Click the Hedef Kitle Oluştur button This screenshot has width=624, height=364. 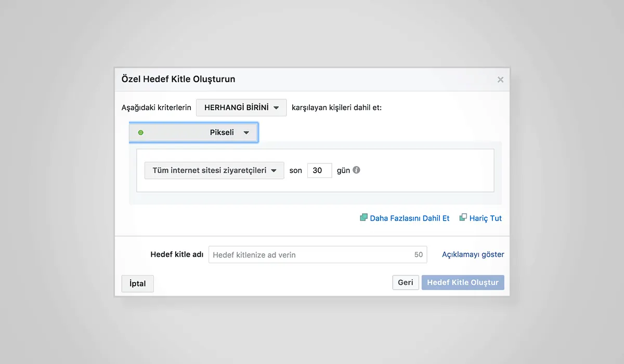tap(463, 282)
